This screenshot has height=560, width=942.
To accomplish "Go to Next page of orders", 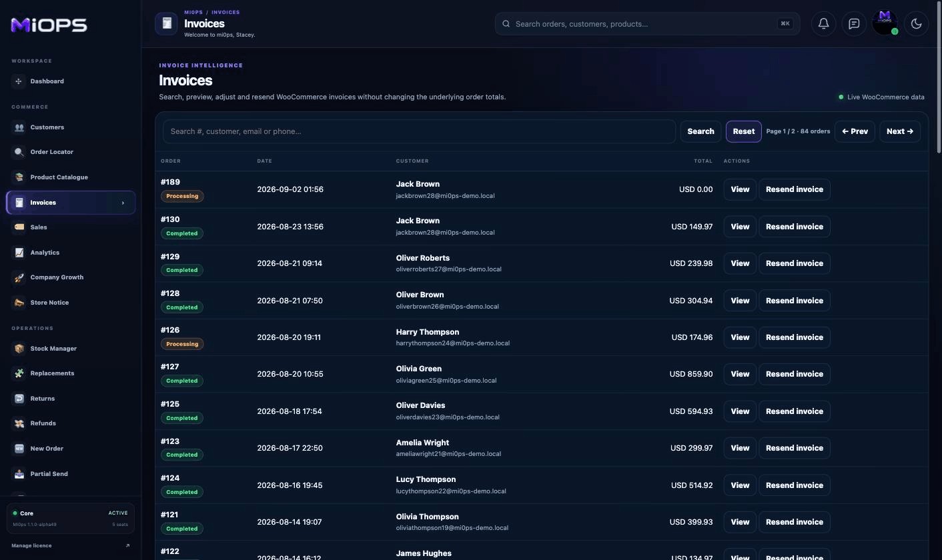I will [900, 131].
